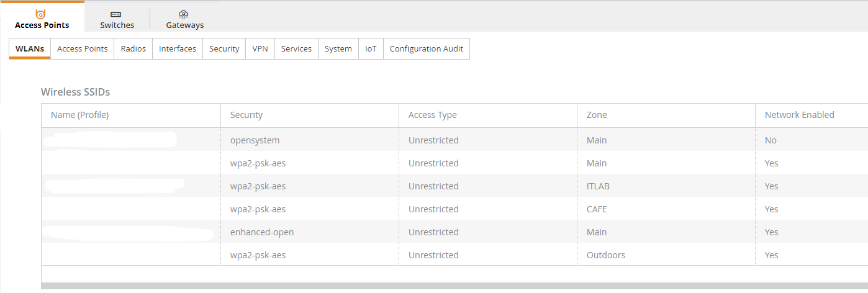Click wpa2-psk-aes in the CAFE row
The height and width of the screenshot is (293, 868).
[258, 209]
